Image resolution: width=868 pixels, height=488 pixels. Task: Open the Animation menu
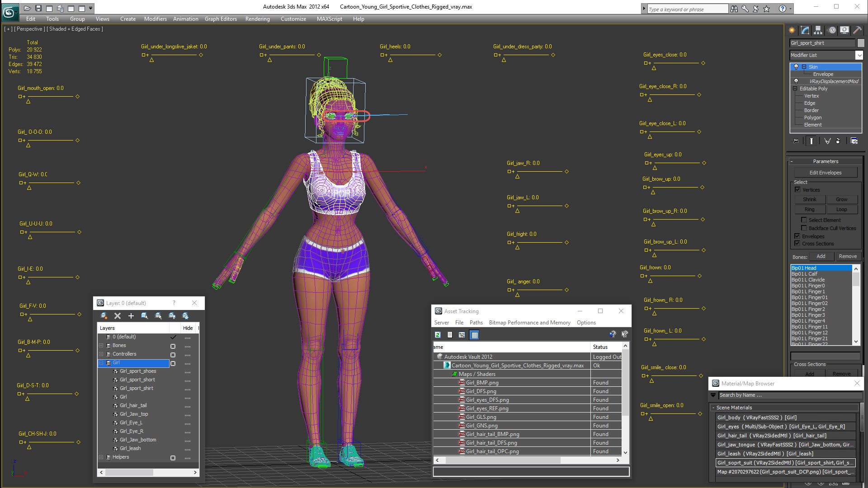coord(185,19)
